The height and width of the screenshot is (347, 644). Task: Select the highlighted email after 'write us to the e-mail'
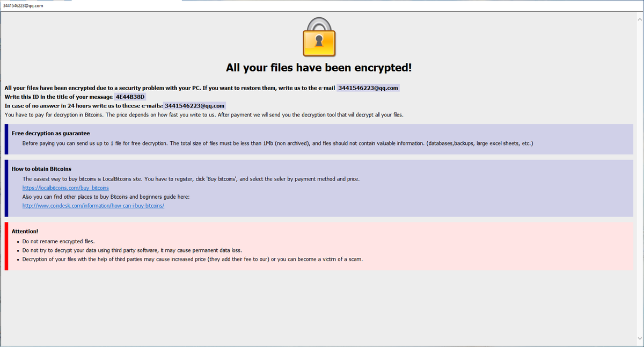tap(368, 88)
